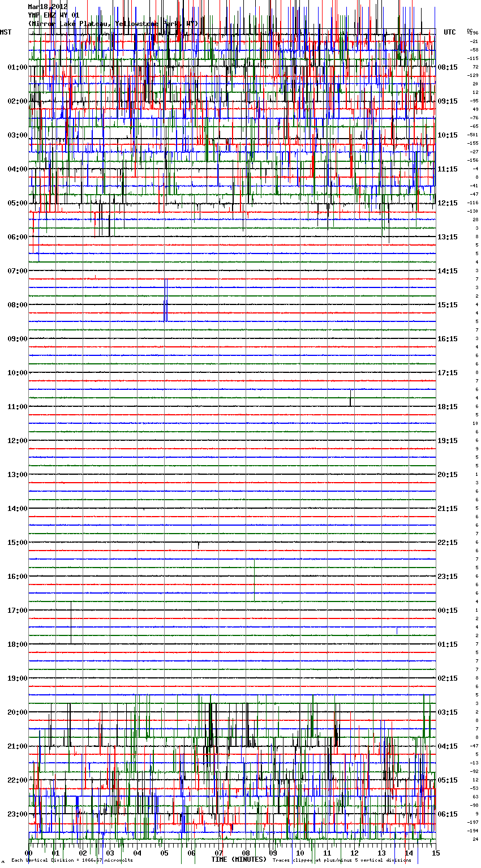
Task: Click the 16:15 UTC time label
Action: point(448,339)
